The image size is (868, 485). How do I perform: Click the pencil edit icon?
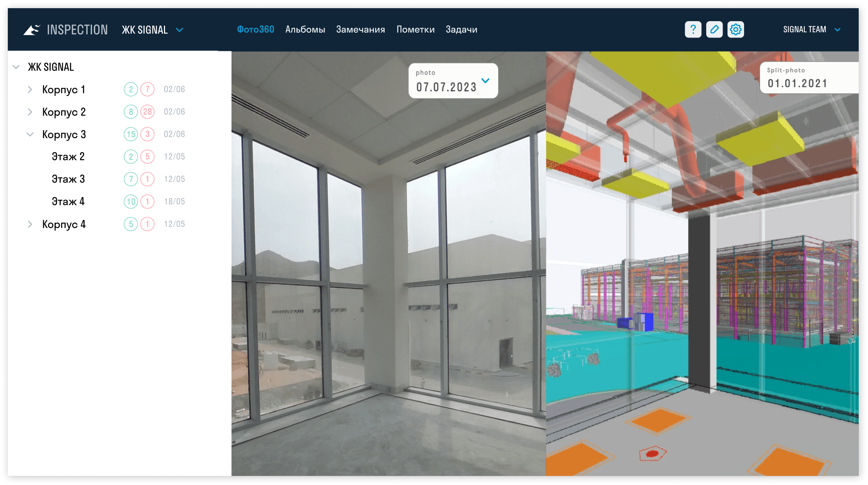(x=714, y=29)
